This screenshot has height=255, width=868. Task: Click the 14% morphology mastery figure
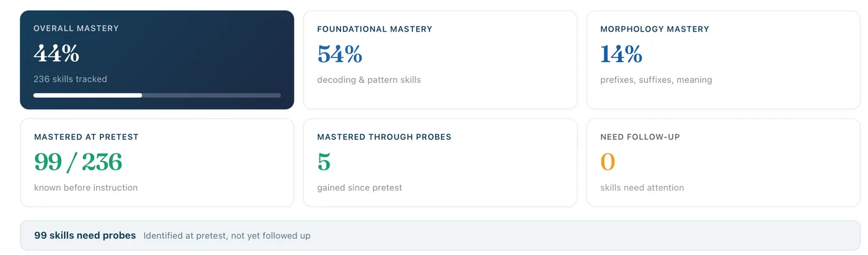pyautogui.click(x=621, y=54)
